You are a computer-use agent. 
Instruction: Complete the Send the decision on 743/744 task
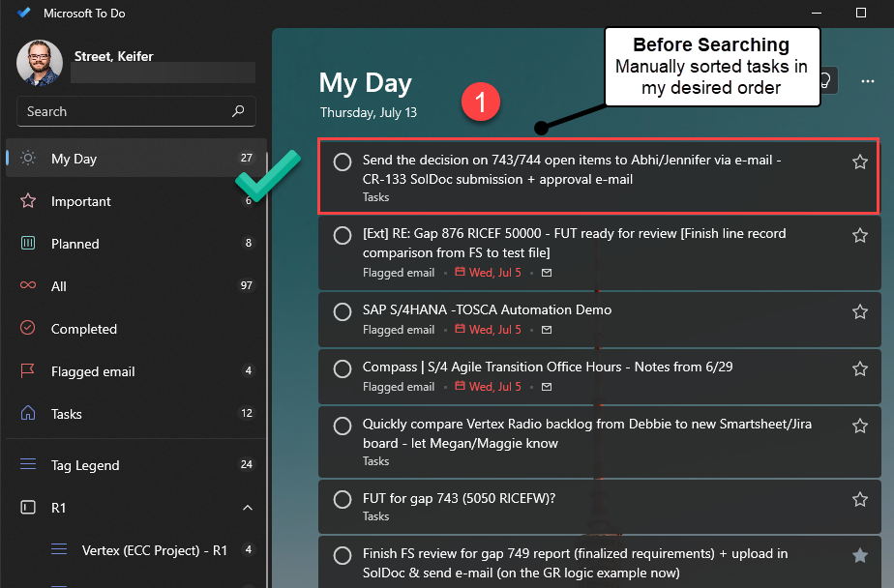(x=343, y=162)
